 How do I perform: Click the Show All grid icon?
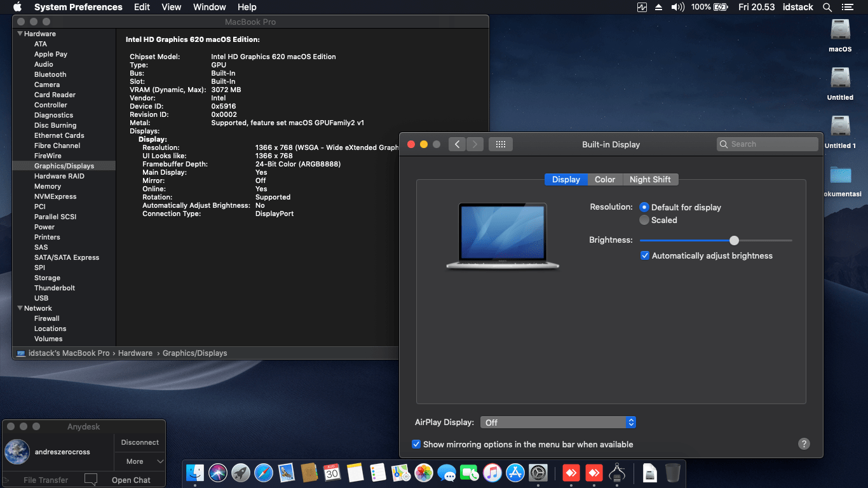(x=500, y=144)
